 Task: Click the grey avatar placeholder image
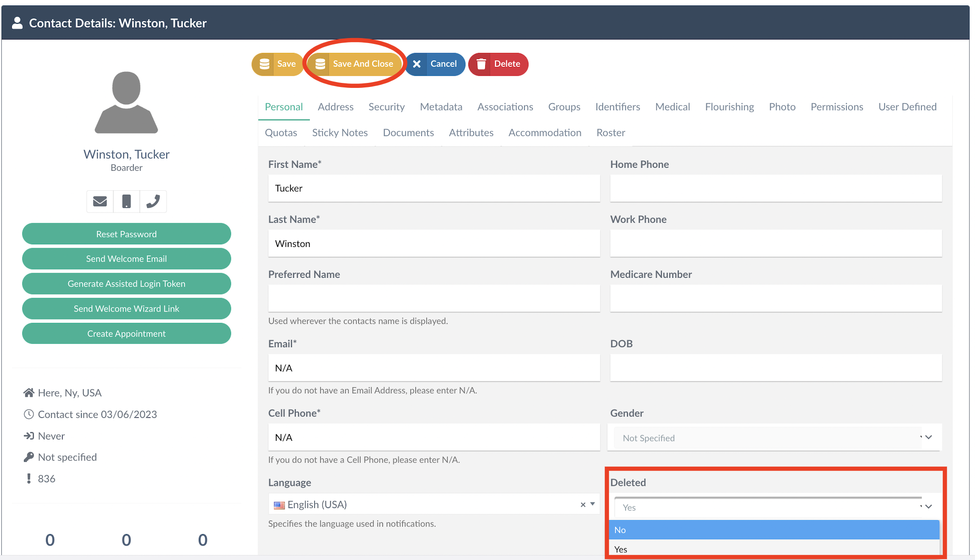(x=126, y=102)
